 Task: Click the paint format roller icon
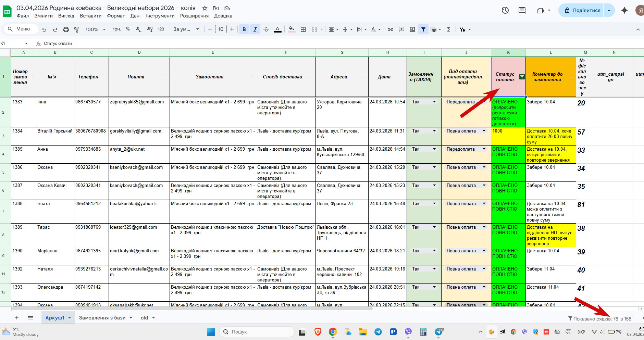click(77, 29)
